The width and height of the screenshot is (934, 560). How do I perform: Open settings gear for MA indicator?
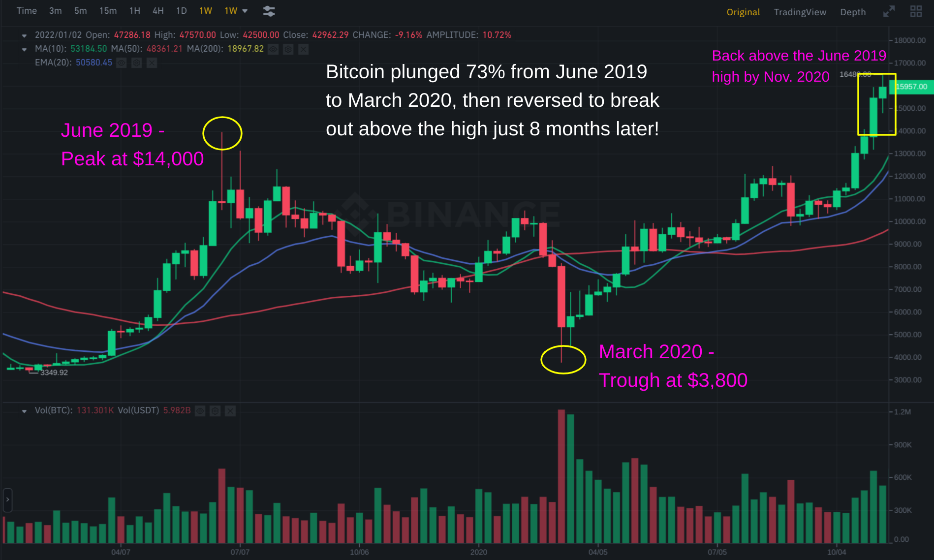[x=288, y=49]
